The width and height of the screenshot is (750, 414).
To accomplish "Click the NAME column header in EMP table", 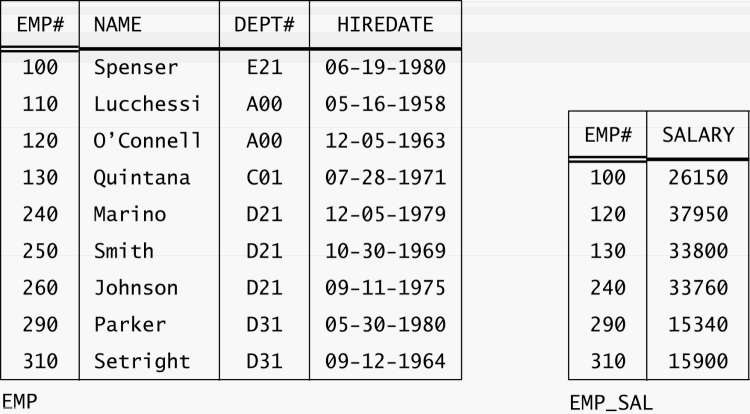I will pos(118,24).
